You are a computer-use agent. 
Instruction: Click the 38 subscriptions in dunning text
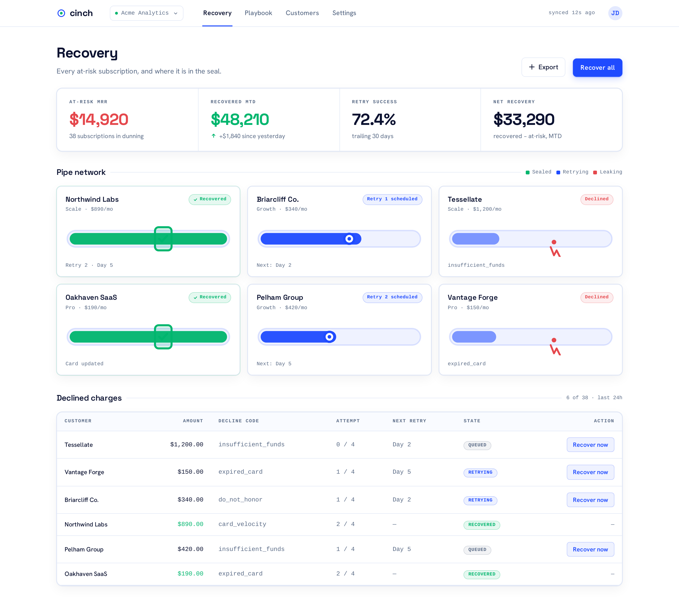[x=106, y=136]
